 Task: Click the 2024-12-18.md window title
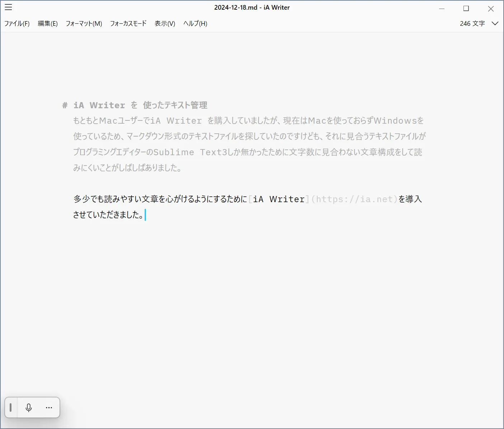[252, 8]
